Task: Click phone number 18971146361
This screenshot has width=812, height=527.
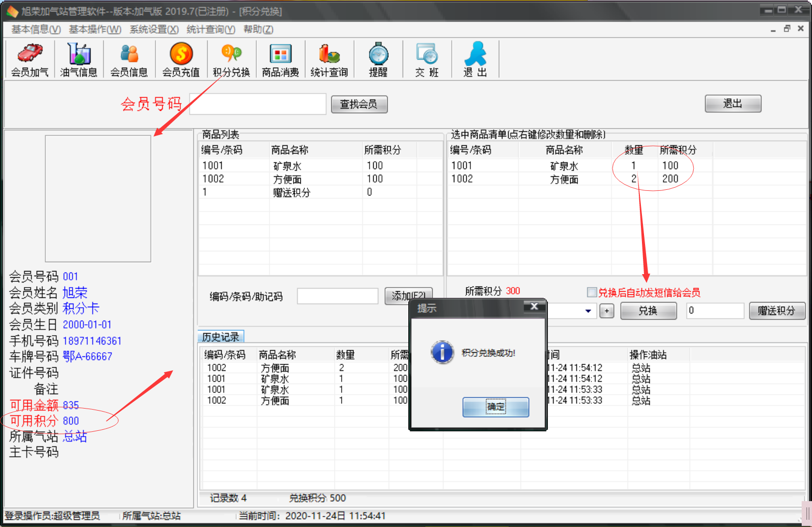Action: [x=92, y=341]
